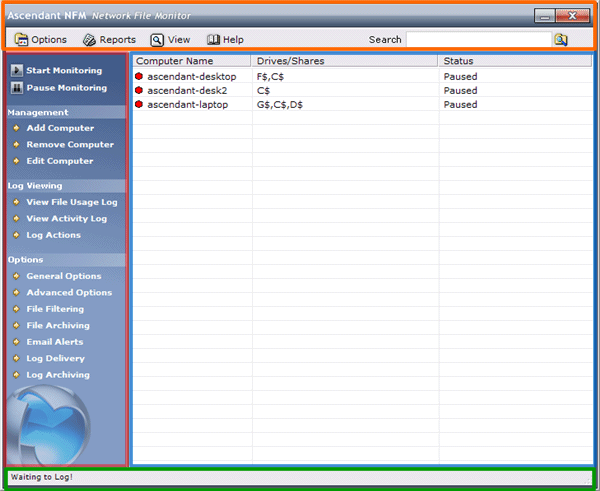Open Advanced Options in the sidebar
The width and height of the screenshot is (600, 491).
tap(69, 292)
